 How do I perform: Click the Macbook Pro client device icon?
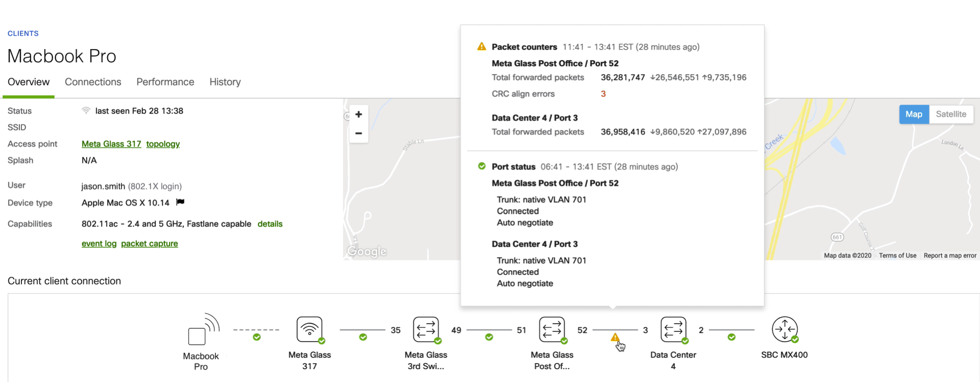point(203,329)
